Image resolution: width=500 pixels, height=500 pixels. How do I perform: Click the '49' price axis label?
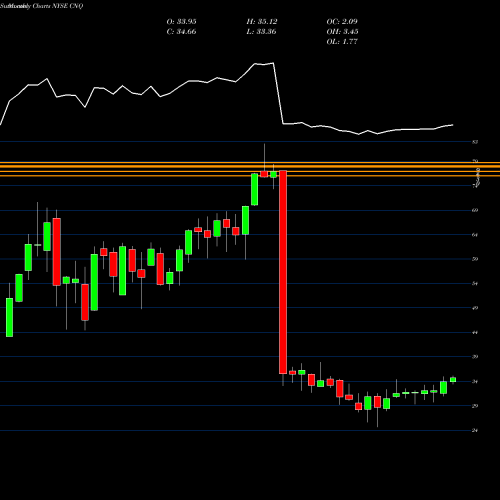click(x=475, y=308)
